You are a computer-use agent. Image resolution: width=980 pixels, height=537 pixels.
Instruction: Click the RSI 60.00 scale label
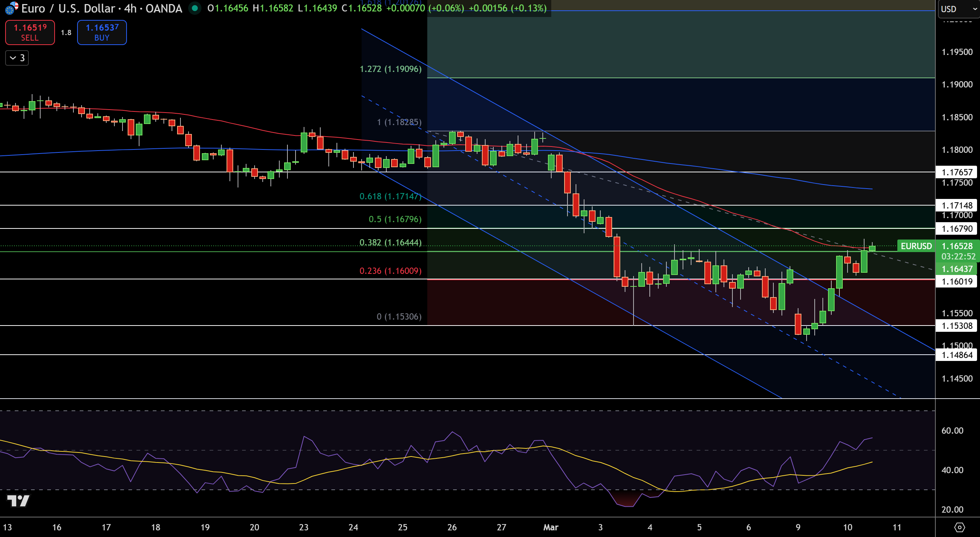[952, 430]
